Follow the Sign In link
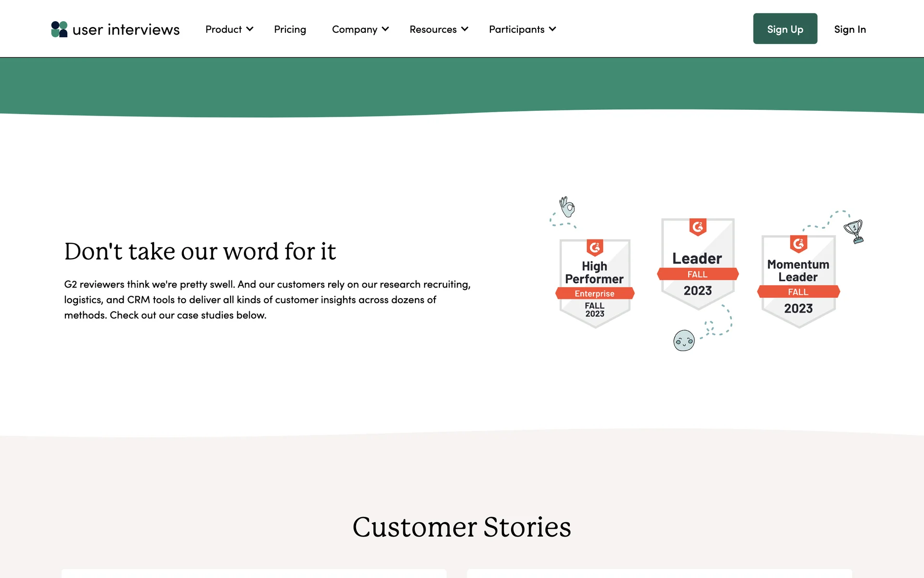This screenshot has height=578, width=924. (850, 29)
